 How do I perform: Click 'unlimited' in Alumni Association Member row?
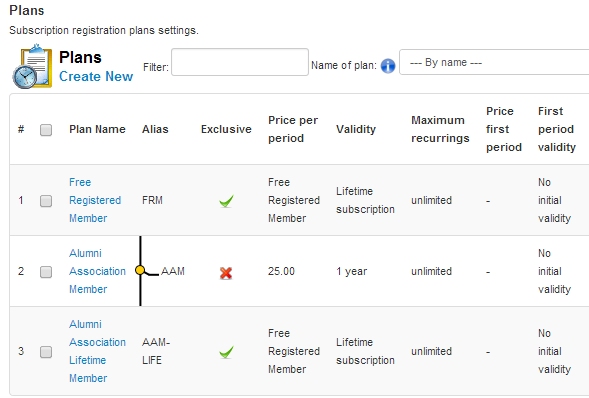point(431,271)
